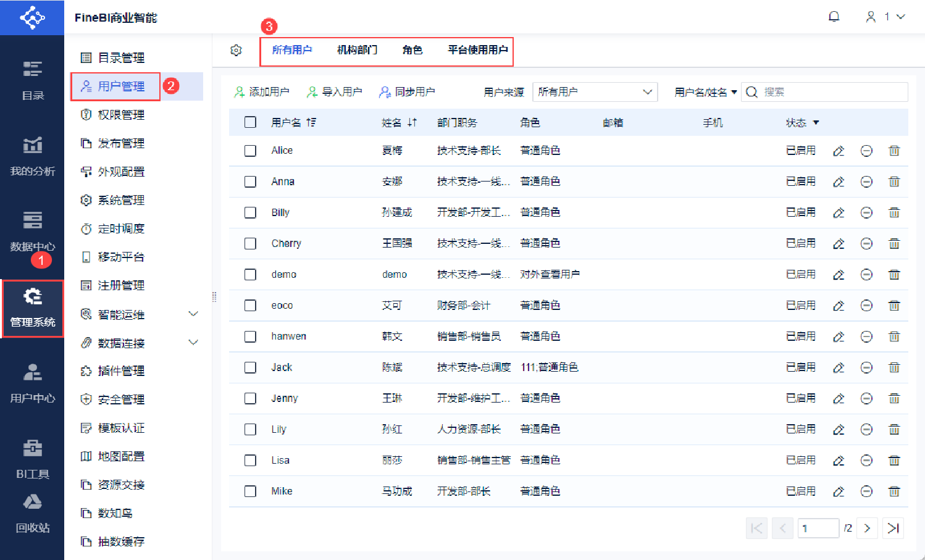Switch to the 机构部门 tab
The image size is (925, 560).
tap(357, 50)
